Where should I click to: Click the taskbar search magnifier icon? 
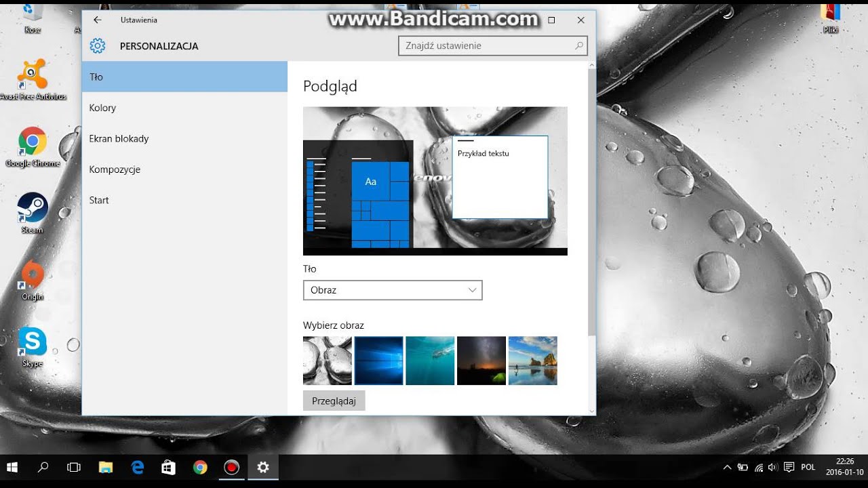pos(43,467)
